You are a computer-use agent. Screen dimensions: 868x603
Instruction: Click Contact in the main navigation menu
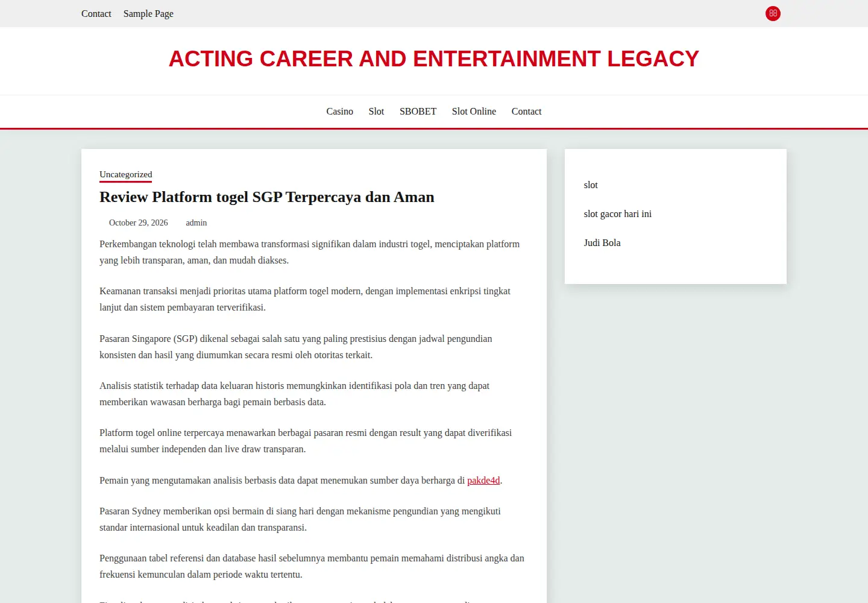point(526,112)
